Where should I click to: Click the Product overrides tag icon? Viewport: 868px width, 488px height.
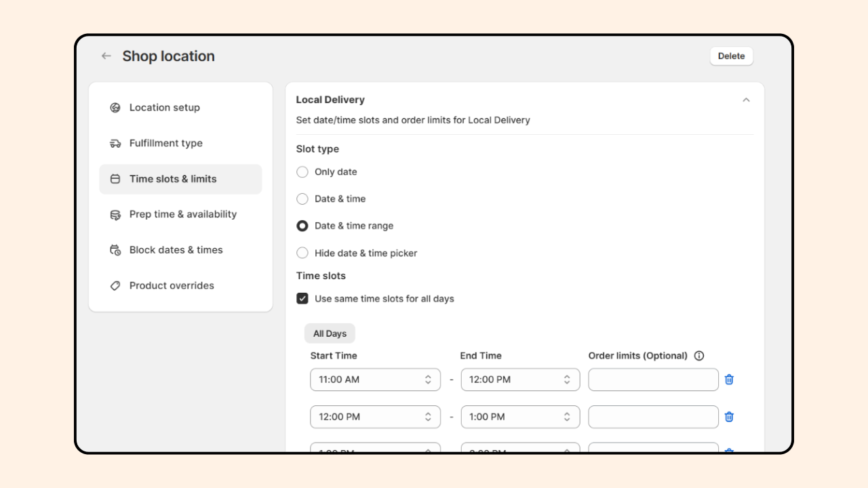[115, 286]
